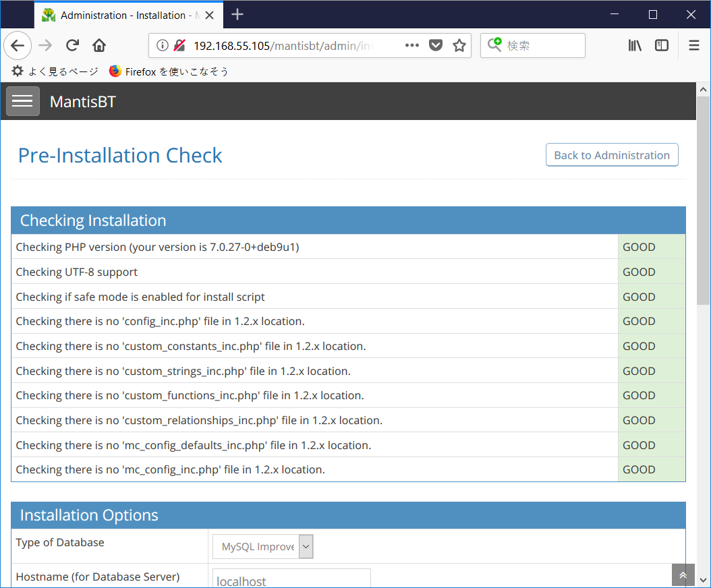
Task: Toggle the sidebar panels icon
Action: 662,45
